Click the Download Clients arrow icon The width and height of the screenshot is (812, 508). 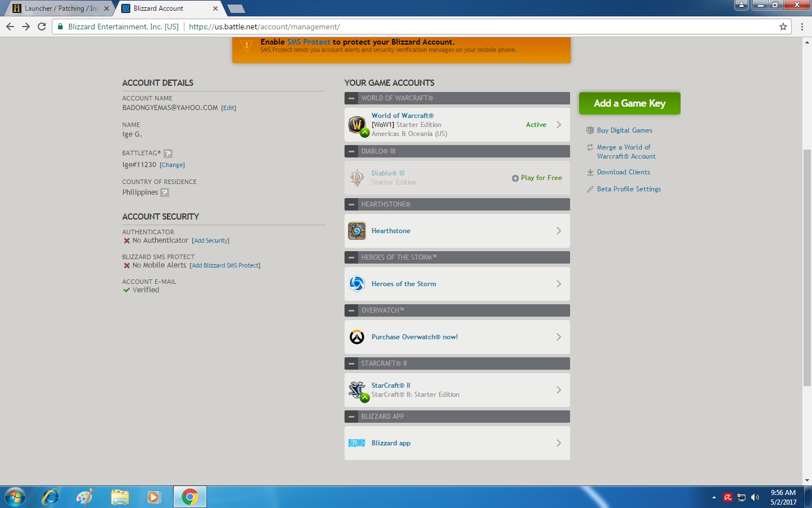coord(590,172)
